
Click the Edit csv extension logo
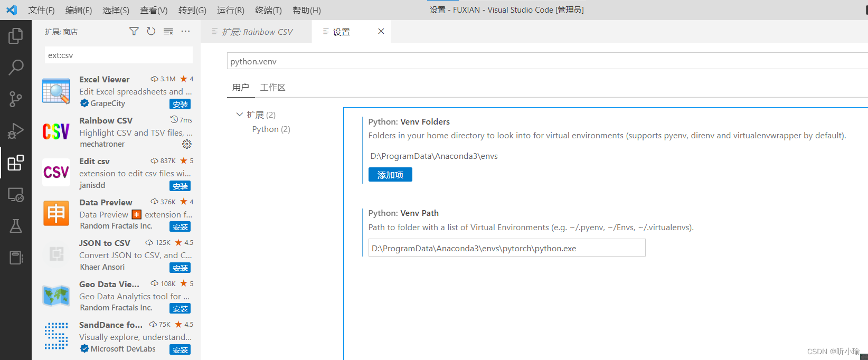56,172
